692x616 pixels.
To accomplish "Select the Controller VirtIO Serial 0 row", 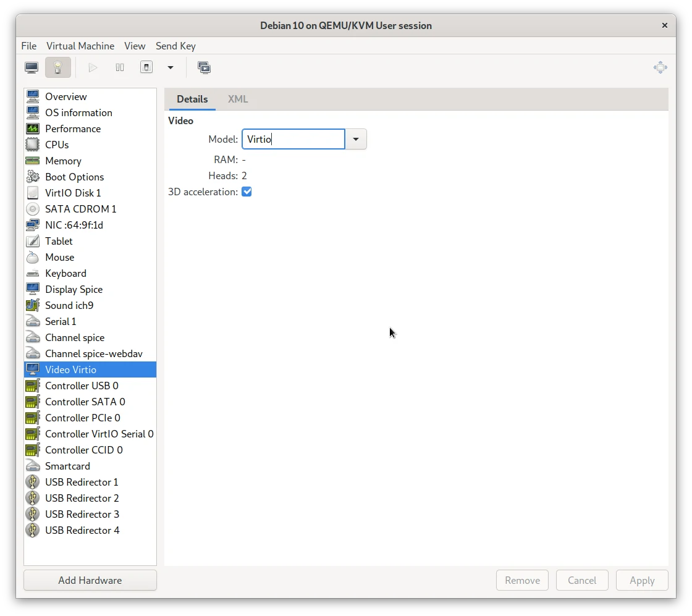I will tap(90, 434).
